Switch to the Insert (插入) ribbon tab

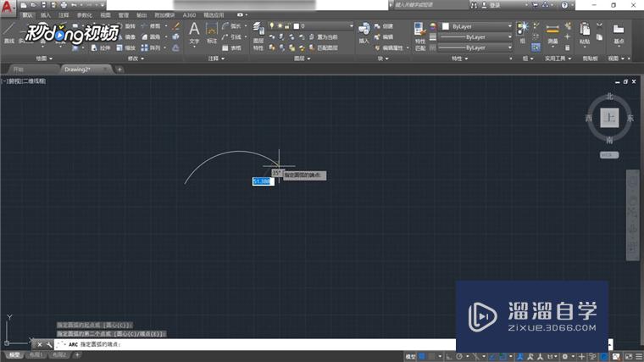point(45,15)
